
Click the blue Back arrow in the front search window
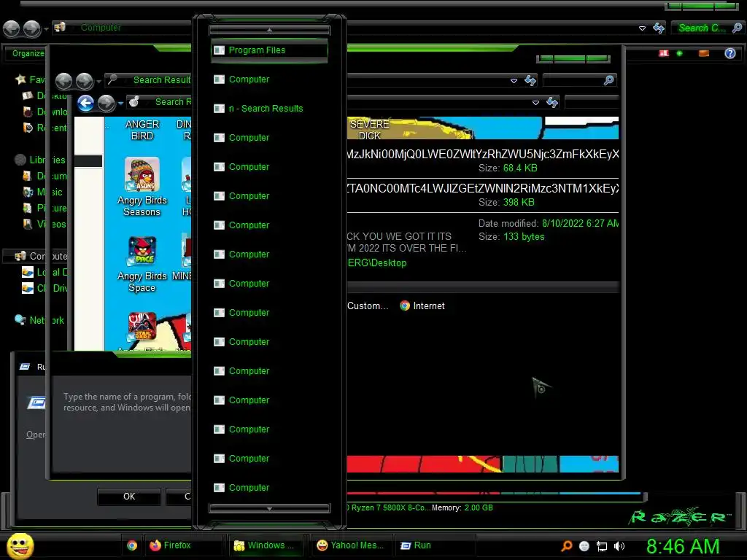(86, 103)
